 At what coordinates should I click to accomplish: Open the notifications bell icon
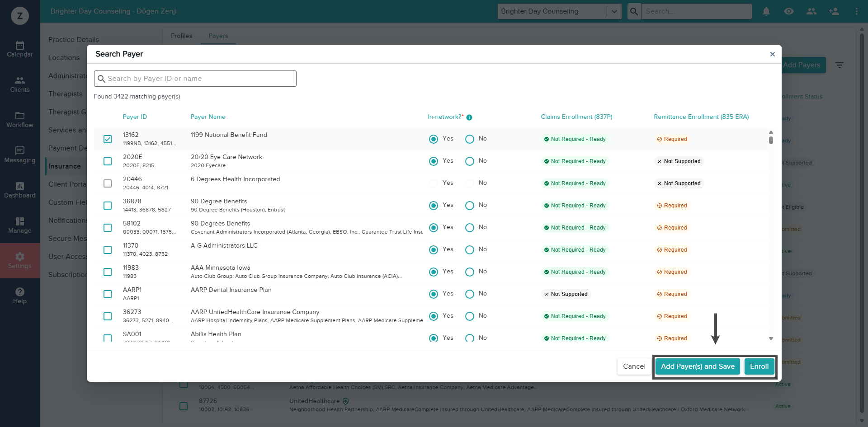pyautogui.click(x=766, y=11)
